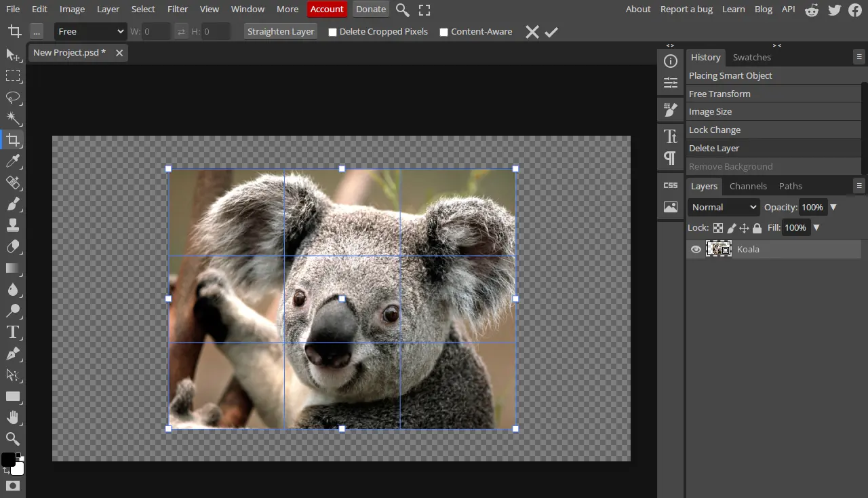Open the crop preset "..." button
Image resolution: width=868 pixels, height=498 pixels.
click(x=37, y=32)
